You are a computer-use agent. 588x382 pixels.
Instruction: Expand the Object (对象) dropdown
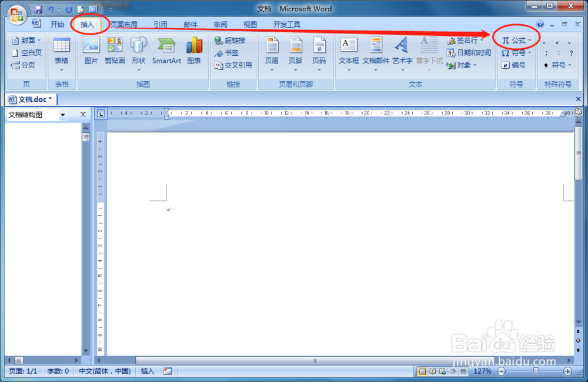(475, 65)
